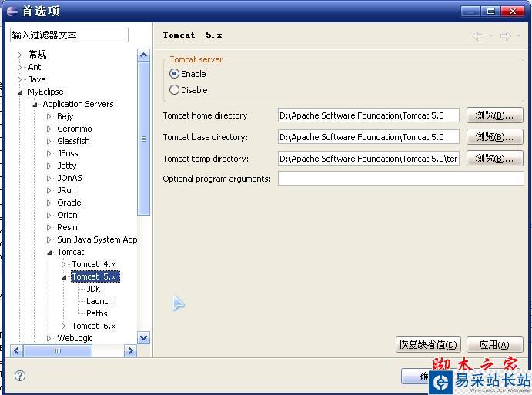Select the Oracle tree item
Image resolution: width=532 pixels, height=395 pixels.
pos(69,203)
